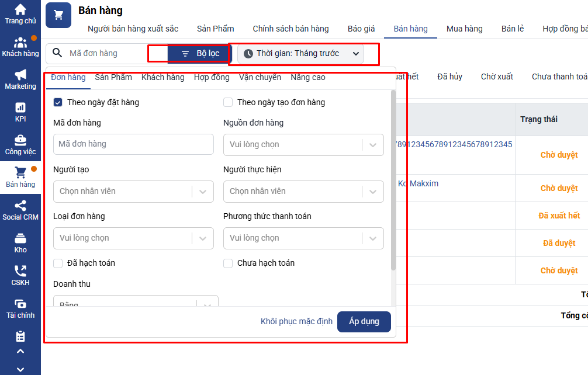
Task: Open CSKH phone support icon
Action: click(20, 272)
